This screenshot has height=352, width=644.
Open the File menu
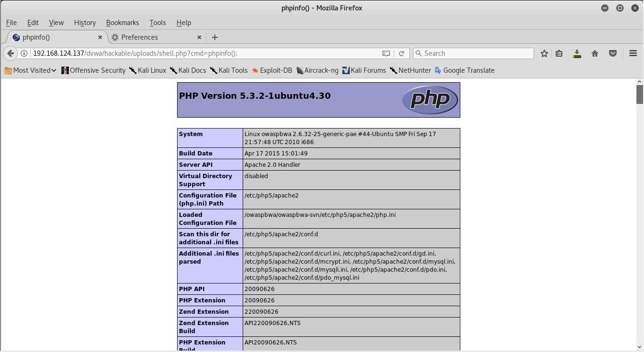coord(11,23)
